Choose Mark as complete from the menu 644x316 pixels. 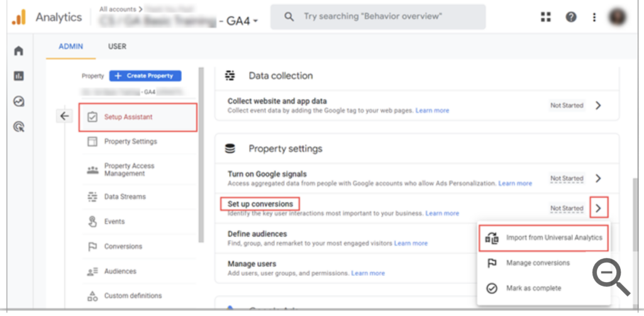(533, 288)
